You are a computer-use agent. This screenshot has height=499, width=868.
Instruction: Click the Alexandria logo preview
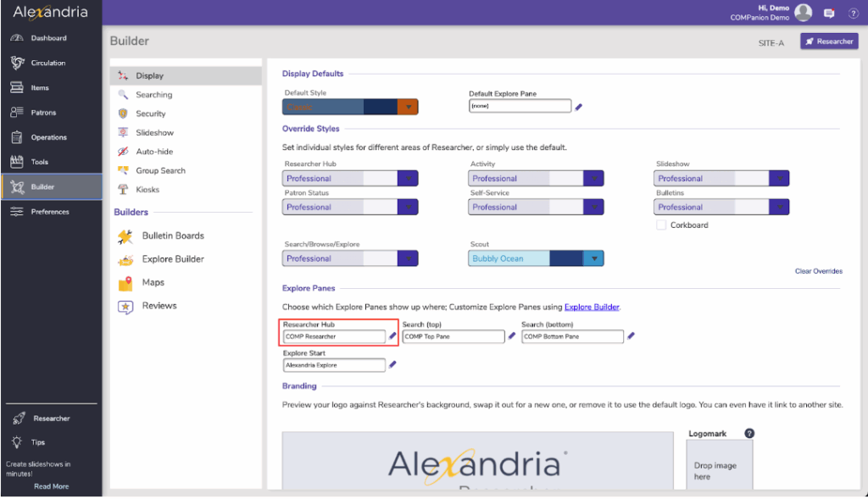[x=477, y=461]
